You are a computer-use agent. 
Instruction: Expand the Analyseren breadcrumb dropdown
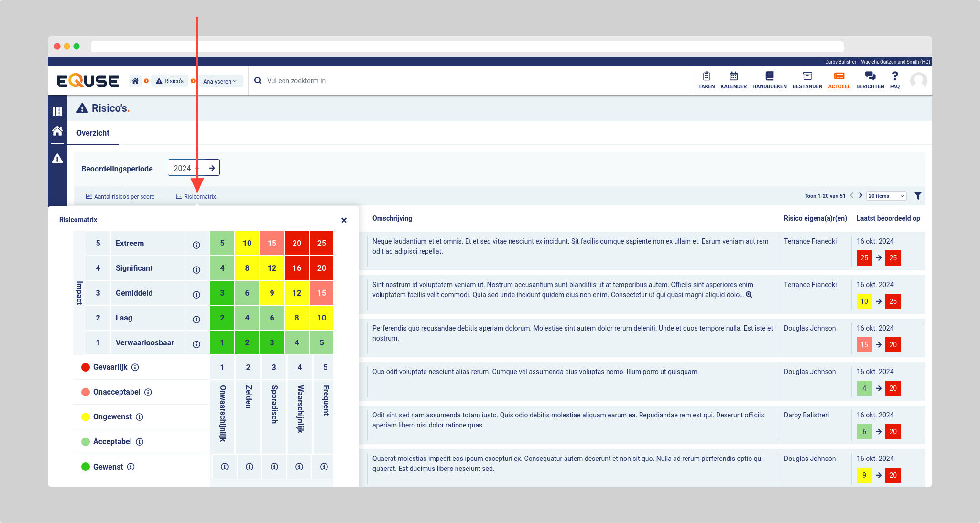[220, 81]
